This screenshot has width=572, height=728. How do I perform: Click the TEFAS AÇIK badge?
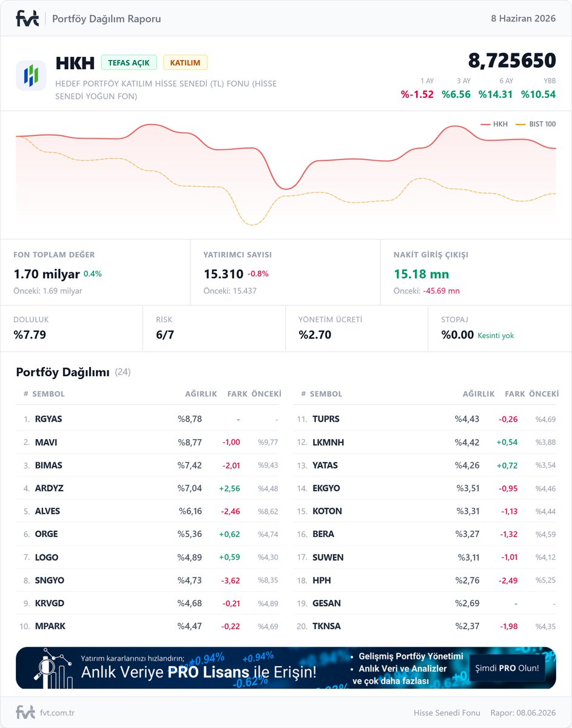coord(129,62)
